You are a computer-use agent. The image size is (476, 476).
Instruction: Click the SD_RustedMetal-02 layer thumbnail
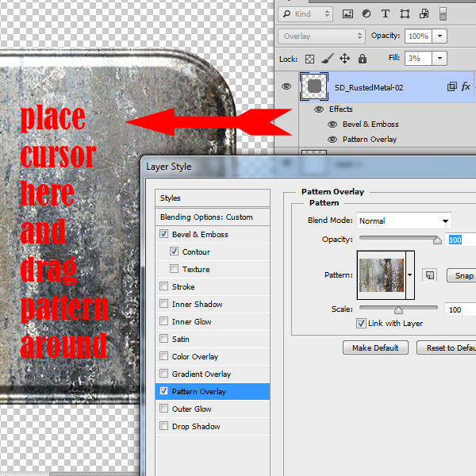(x=314, y=86)
